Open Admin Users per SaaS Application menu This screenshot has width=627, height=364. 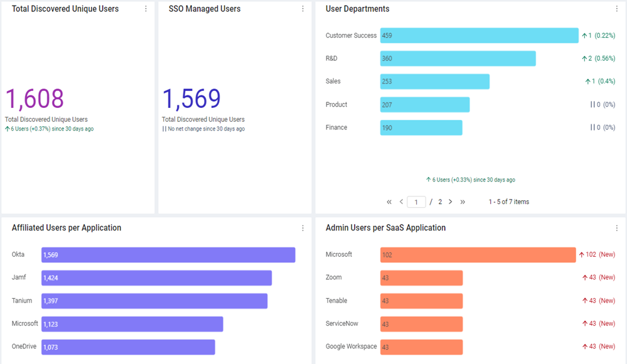616,228
